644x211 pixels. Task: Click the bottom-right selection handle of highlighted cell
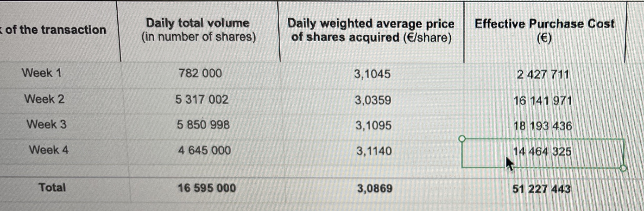pos(623,168)
